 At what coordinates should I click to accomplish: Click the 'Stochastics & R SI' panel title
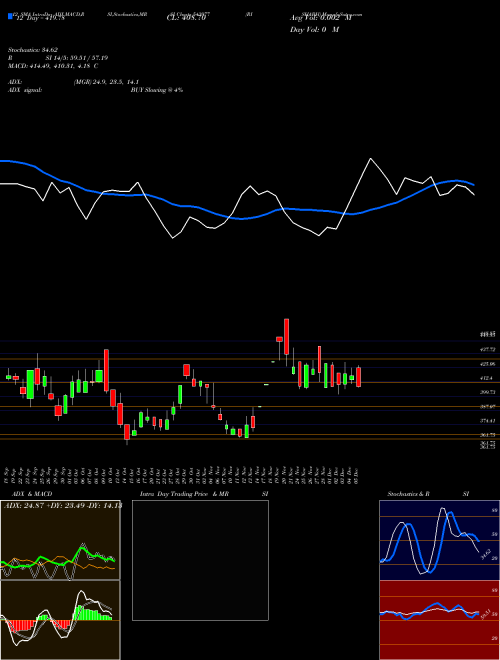point(428,494)
